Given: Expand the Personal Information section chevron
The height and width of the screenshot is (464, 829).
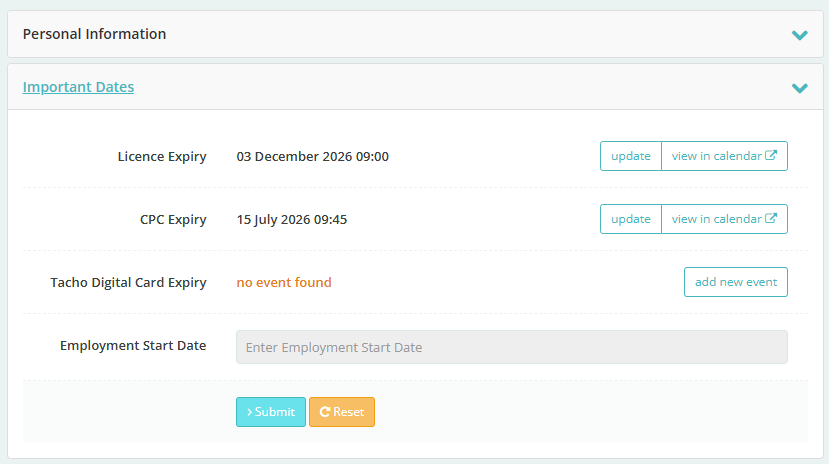Looking at the screenshot, I should [x=799, y=35].
